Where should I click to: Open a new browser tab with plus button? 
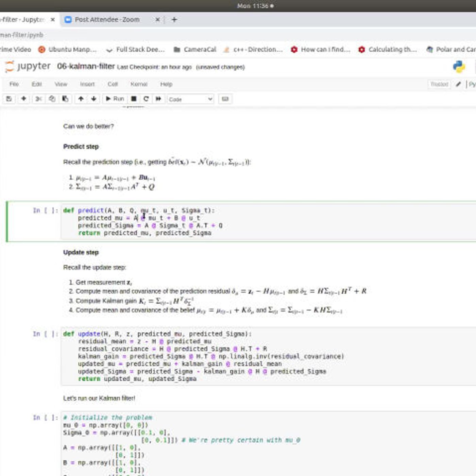[174, 20]
